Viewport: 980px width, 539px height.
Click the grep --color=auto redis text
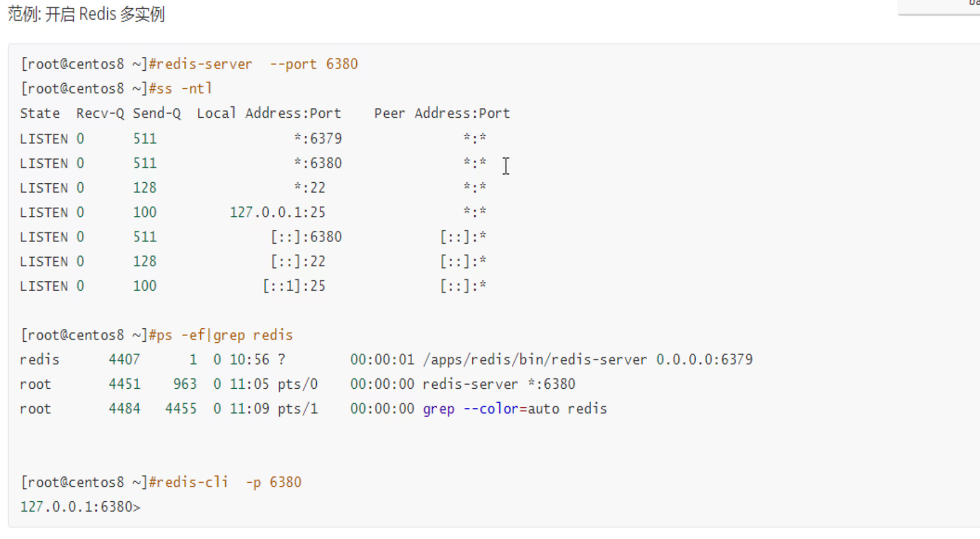(514, 409)
